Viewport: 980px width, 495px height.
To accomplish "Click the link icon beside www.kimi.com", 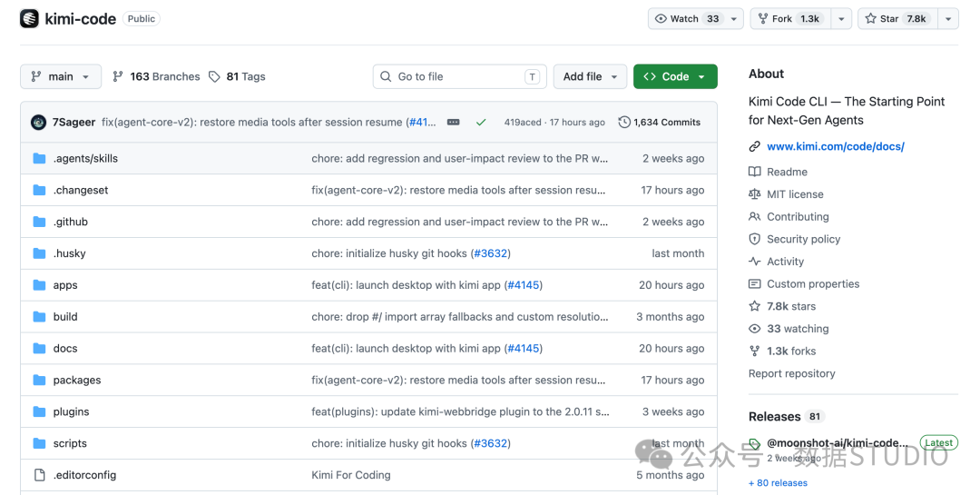I will [754, 146].
